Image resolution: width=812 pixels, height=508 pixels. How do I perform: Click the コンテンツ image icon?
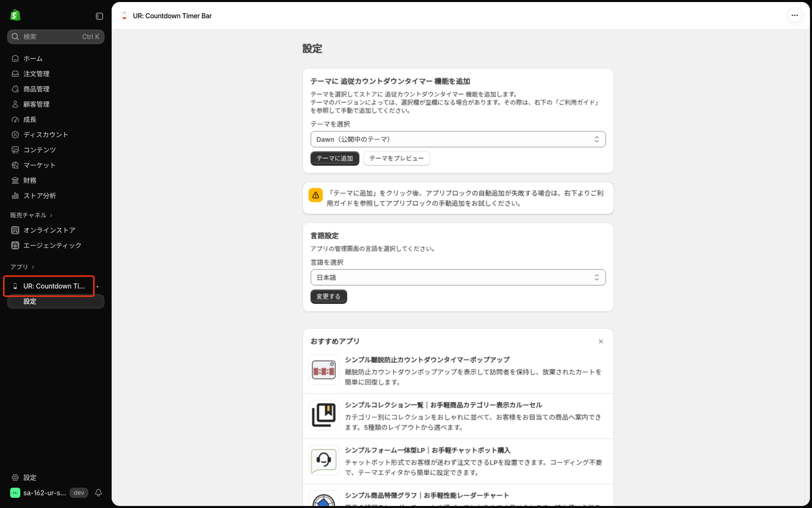click(15, 150)
